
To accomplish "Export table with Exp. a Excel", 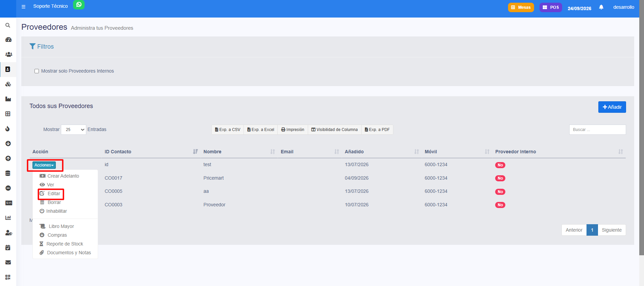I will click(x=261, y=130).
